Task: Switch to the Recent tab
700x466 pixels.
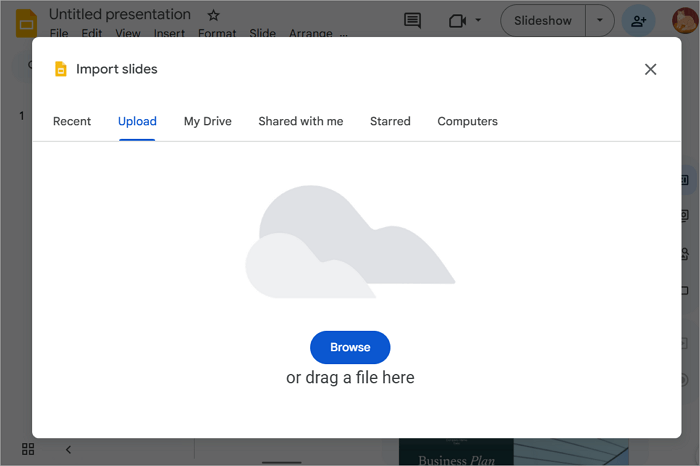Action: [x=72, y=121]
